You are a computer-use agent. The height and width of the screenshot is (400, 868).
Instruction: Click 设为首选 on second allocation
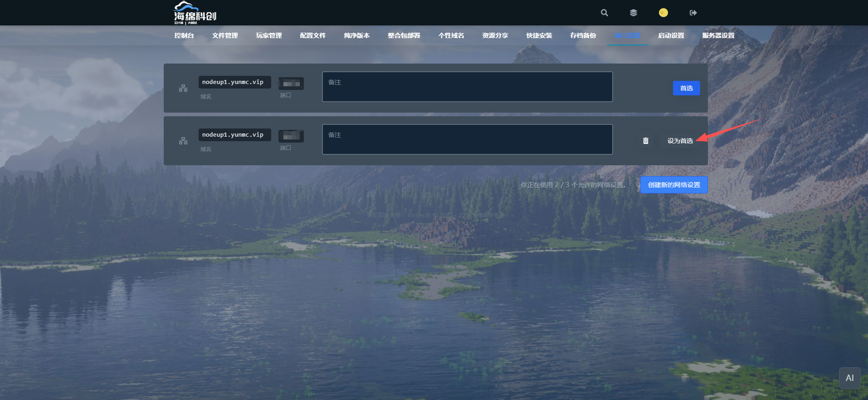[x=680, y=141]
